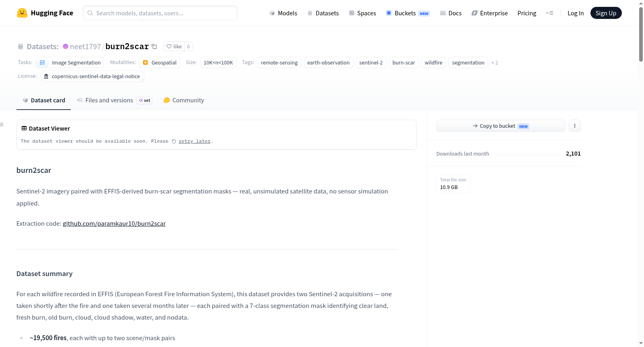Open Spaces in the top navigation
Viewport: 644px width, 347px height.
363,13
